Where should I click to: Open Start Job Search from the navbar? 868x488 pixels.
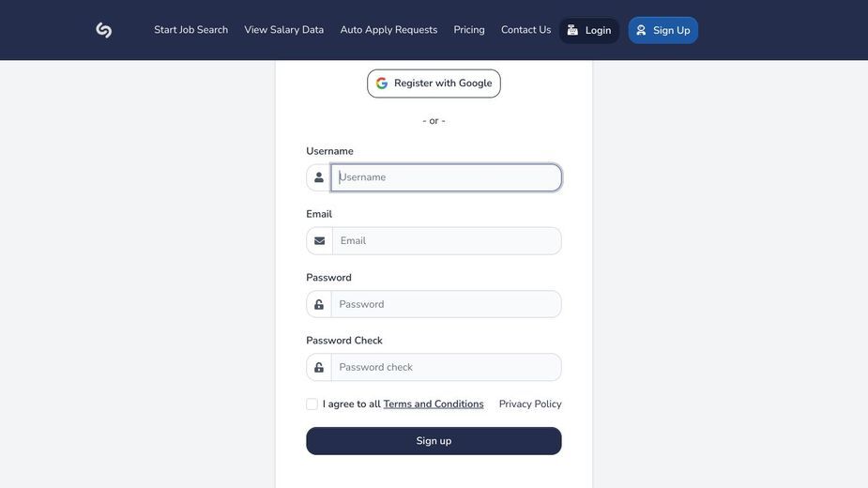coord(191,30)
